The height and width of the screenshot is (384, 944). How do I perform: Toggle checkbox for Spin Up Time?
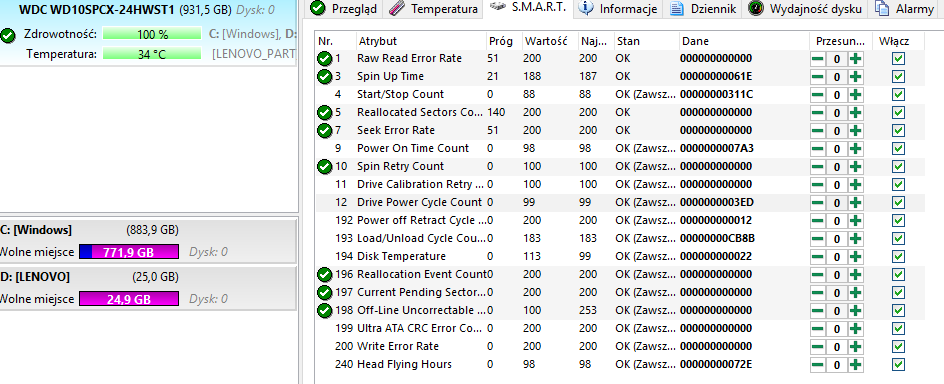click(898, 77)
